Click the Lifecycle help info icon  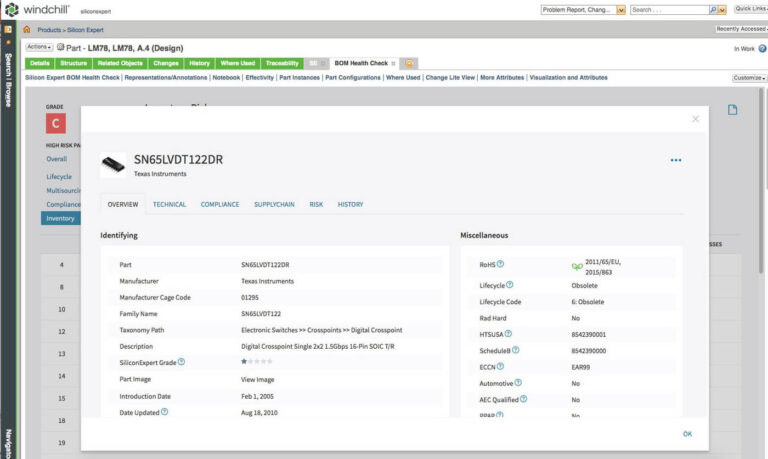[x=509, y=285]
